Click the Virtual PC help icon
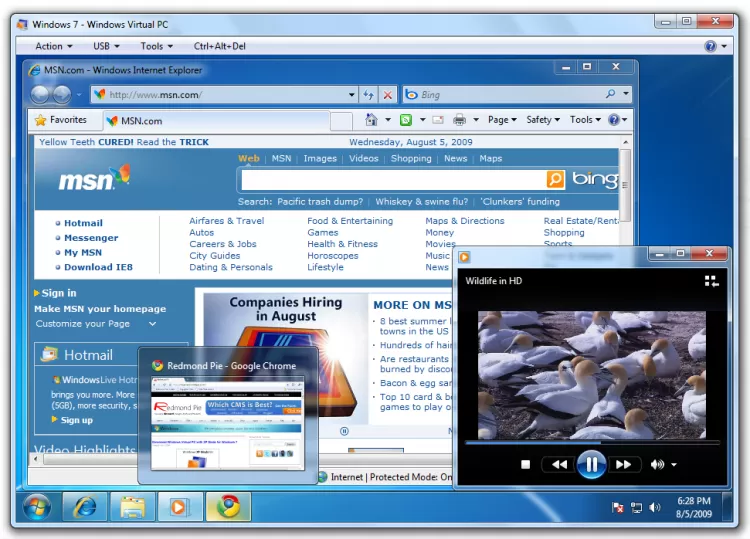This screenshot has height=539, width=750. click(x=710, y=46)
